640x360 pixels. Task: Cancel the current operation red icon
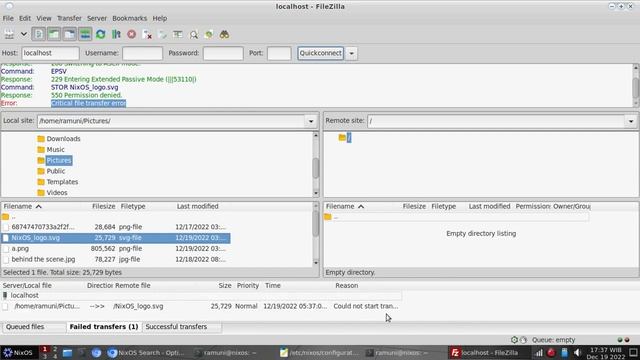tap(131, 34)
